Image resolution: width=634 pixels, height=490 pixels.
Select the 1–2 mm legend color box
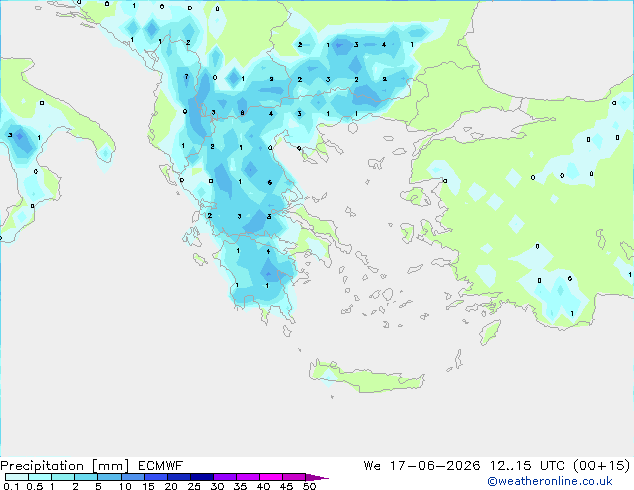coord(63,477)
